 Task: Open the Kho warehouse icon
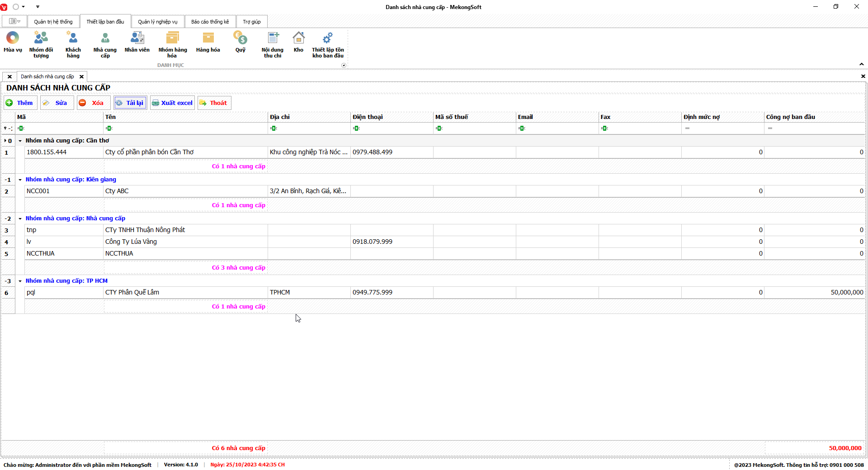tap(298, 42)
